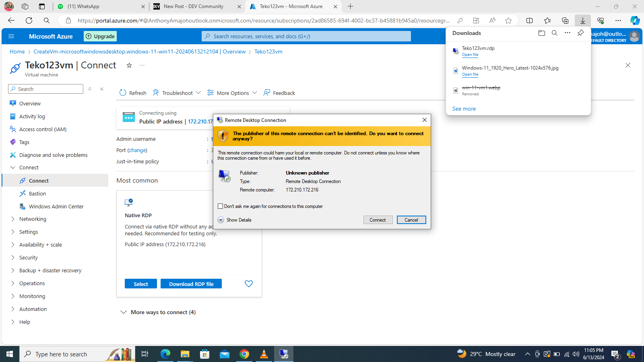Open Troubleshoot dropdown
The height and width of the screenshot is (362, 644).
[x=177, y=93]
